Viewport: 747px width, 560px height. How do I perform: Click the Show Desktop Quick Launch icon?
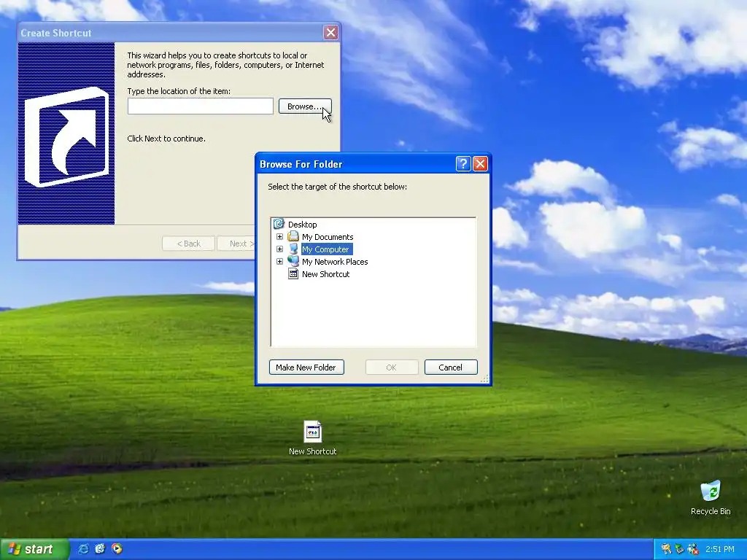(x=100, y=549)
